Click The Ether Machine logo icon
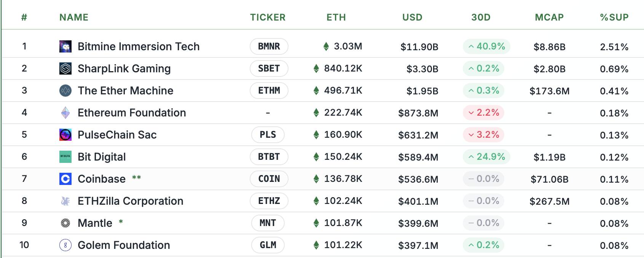 pyautogui.click(x=65, y=91)
